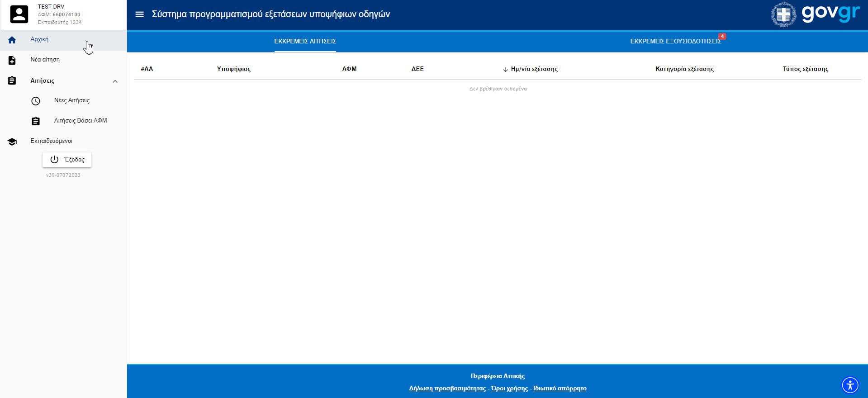This screenshot has width=868, height=398.
Task: Click the clipboard icon beside Αιτήσεις
Action: (12, 81)
